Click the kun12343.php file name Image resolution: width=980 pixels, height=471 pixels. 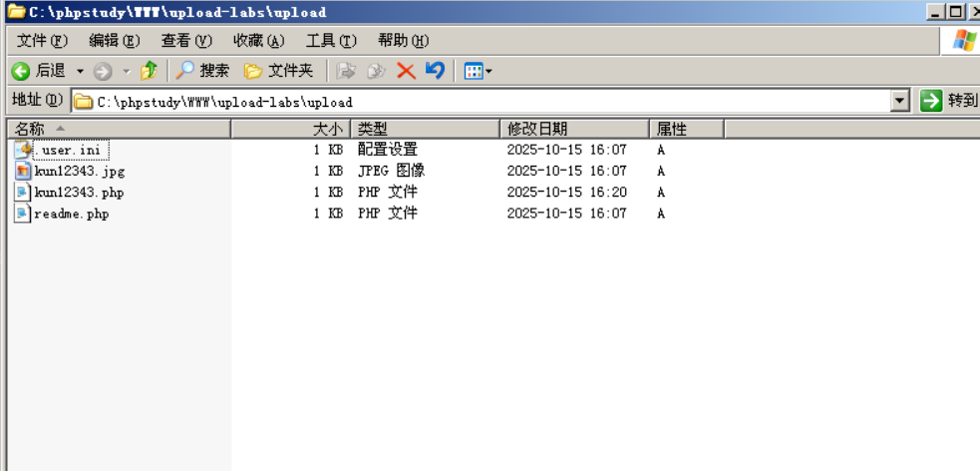click(x=80, y=192)
